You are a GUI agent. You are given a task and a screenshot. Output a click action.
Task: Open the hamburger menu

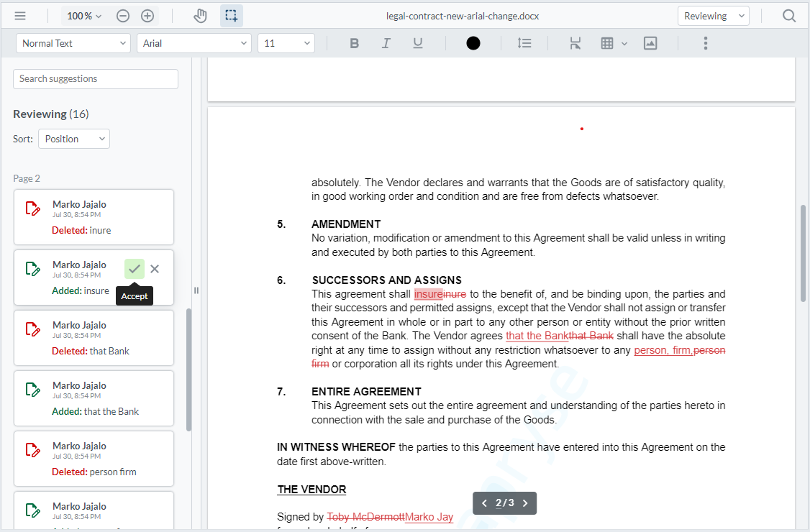pos(20,16)
